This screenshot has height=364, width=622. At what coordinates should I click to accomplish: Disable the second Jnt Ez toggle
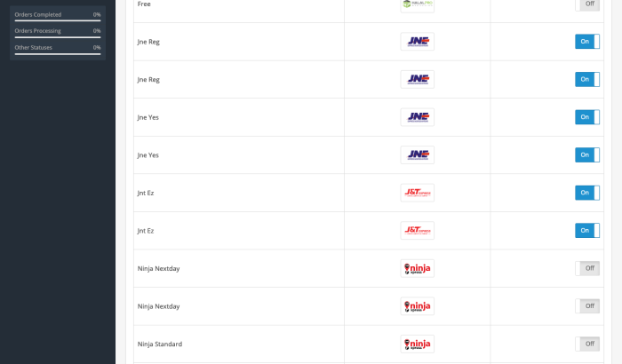pos(587,230)
